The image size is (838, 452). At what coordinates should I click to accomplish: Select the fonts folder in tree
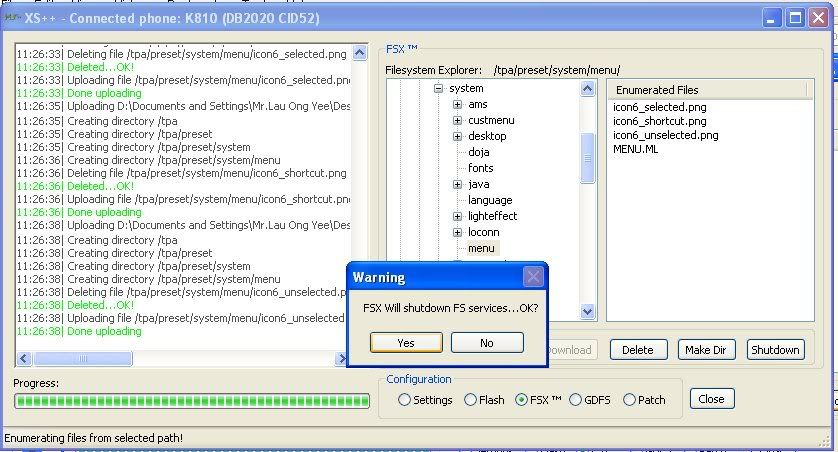(x=480, y=168)
